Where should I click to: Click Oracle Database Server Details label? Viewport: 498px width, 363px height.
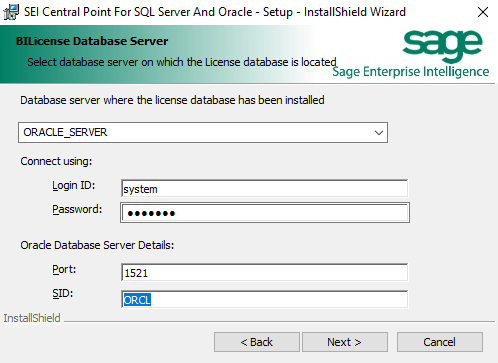pos(97,245)
